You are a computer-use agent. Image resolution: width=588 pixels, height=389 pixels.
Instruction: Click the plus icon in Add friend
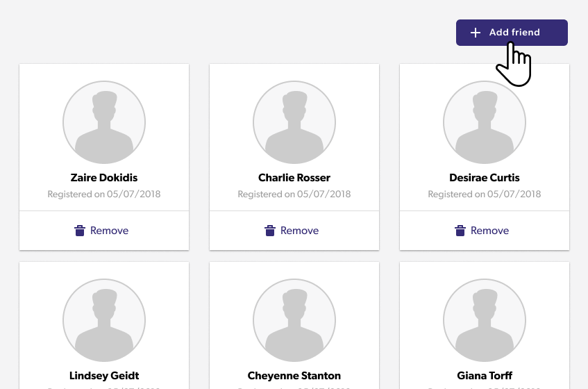point(475,33)
